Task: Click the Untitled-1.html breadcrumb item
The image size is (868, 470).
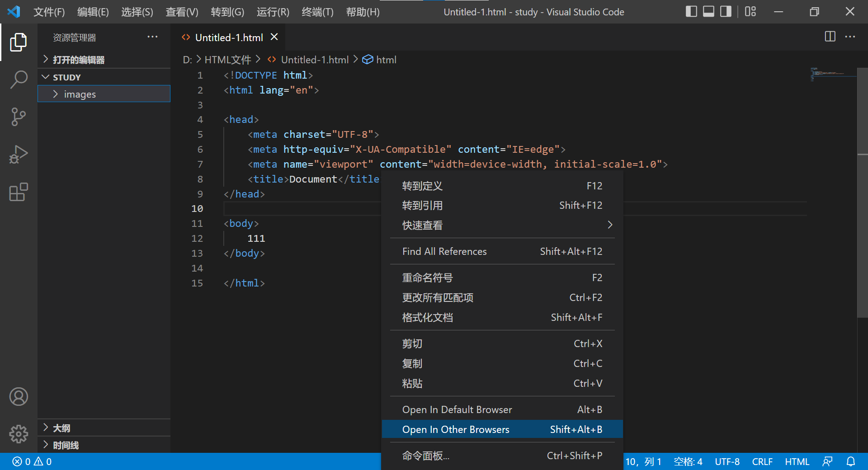Action: tap(315, 59)
